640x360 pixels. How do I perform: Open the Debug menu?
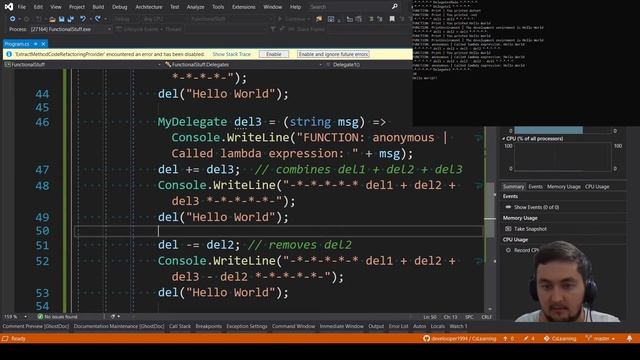click(x=120, y=7)
